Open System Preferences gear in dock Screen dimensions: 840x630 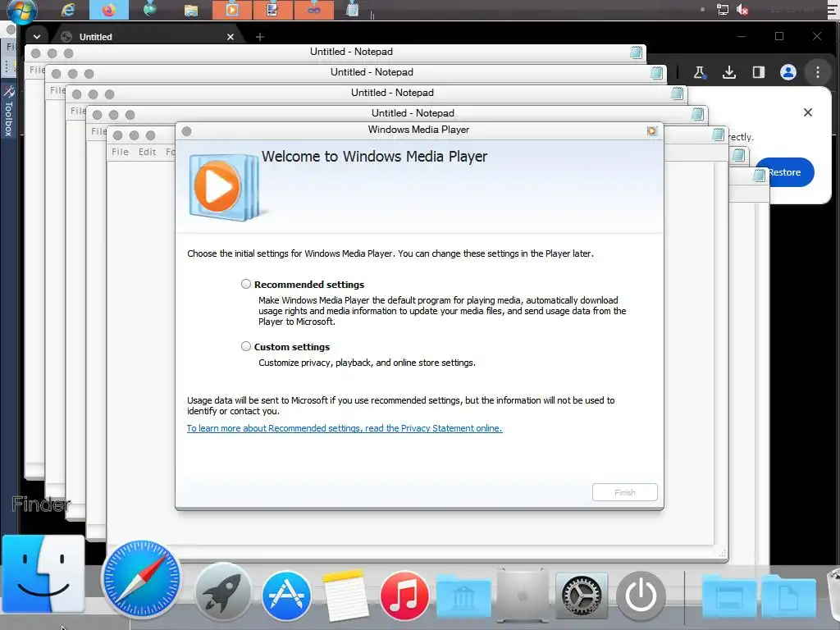tap(582, 596)
